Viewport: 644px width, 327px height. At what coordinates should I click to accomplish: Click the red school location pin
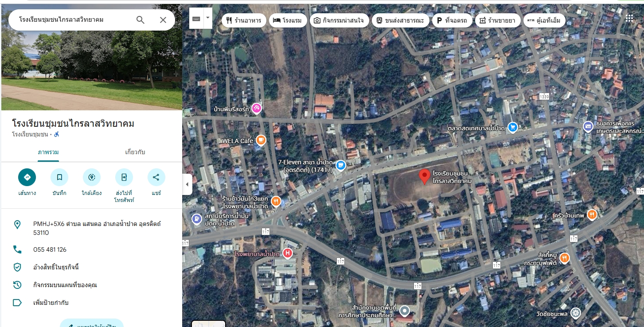tap(425, 176)
